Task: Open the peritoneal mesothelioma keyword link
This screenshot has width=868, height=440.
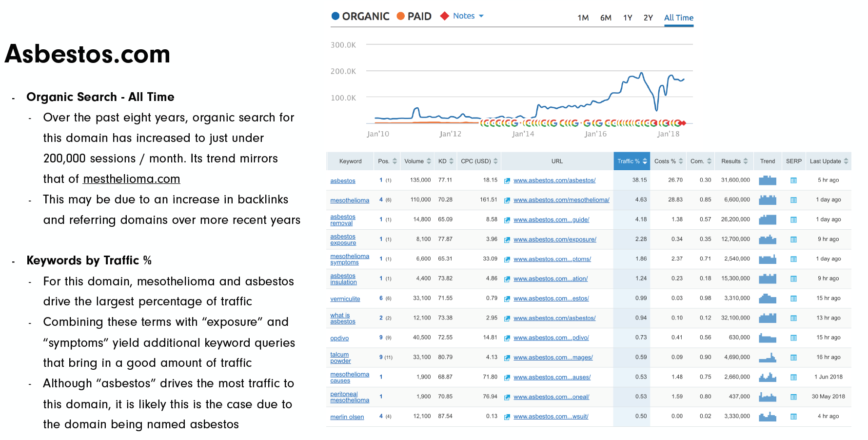Action: (x=350, y=397)
